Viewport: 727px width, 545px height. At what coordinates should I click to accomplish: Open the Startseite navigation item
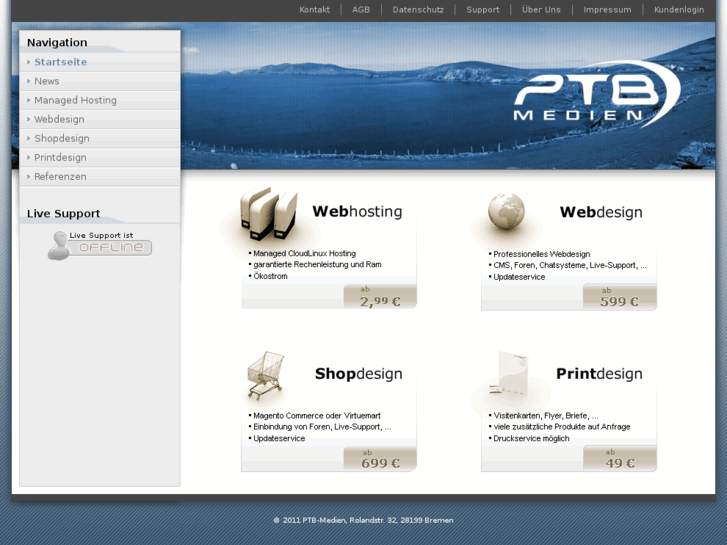coord(60,62)
